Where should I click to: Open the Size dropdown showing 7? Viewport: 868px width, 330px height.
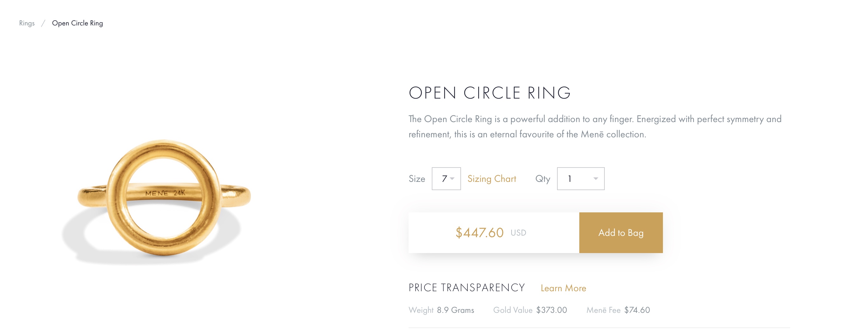(446, 179)
